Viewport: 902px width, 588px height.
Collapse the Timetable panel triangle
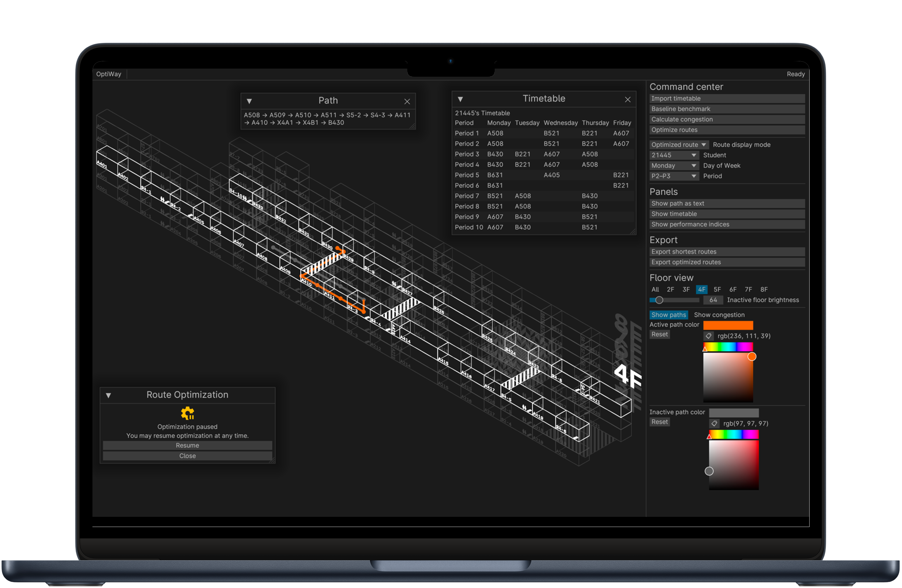coord(460,99)
